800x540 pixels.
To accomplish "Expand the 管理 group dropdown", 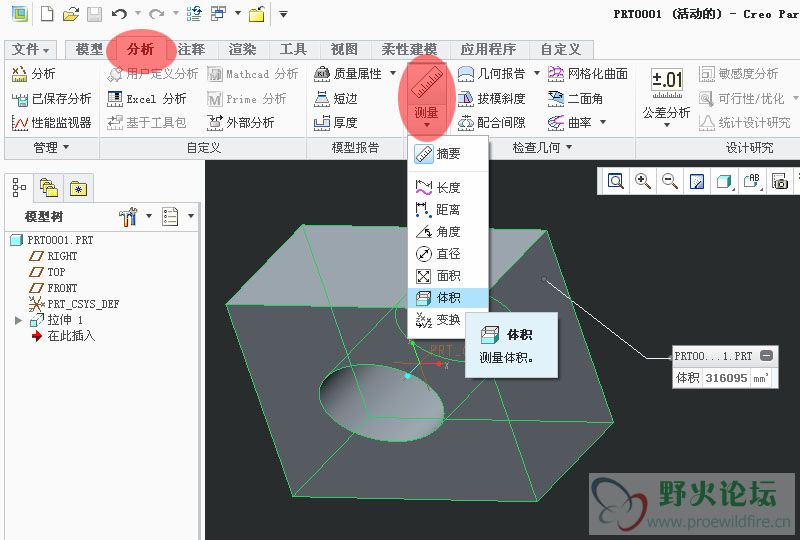I will (x=51, y=148).
